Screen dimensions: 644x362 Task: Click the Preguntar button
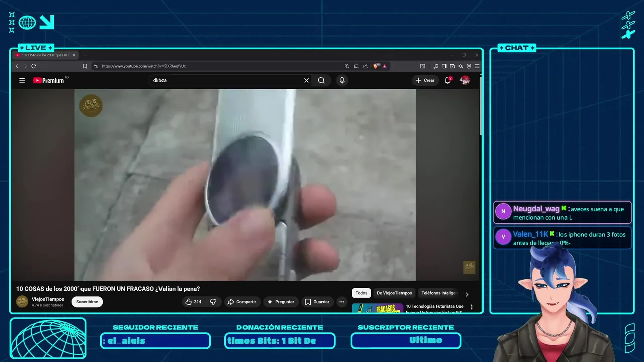point(281,302)
